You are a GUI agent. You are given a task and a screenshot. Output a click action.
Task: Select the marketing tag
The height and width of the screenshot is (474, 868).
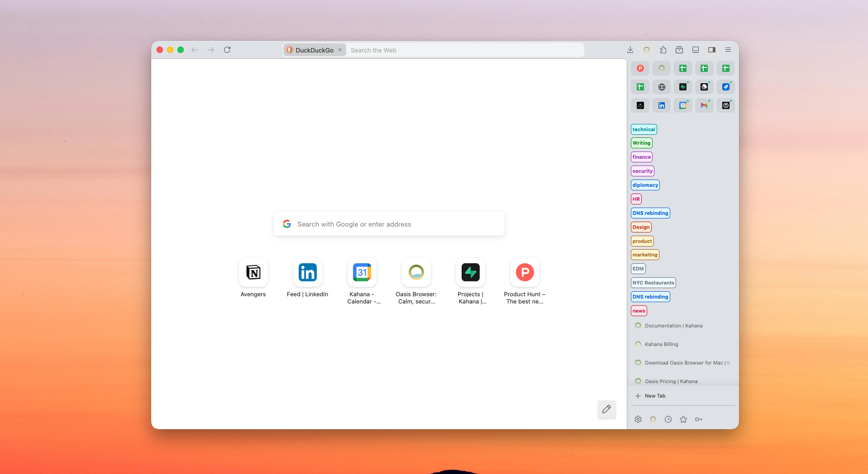(645, 255)
